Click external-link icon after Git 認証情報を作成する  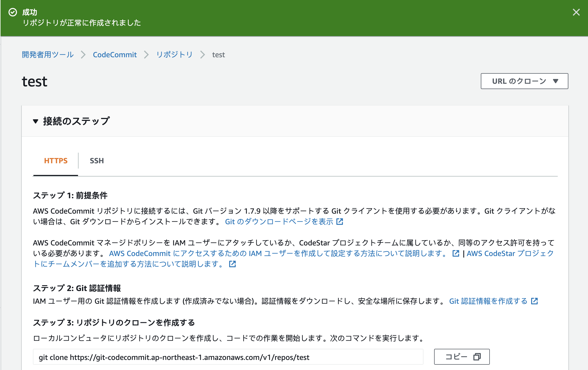point(534,301)
